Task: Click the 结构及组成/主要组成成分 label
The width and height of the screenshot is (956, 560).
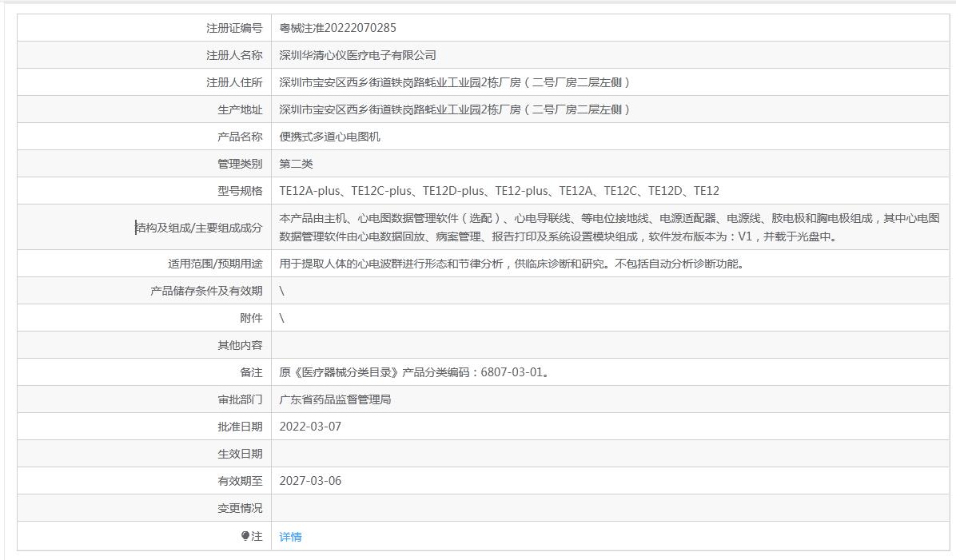Action: click(x=198, y=228)
